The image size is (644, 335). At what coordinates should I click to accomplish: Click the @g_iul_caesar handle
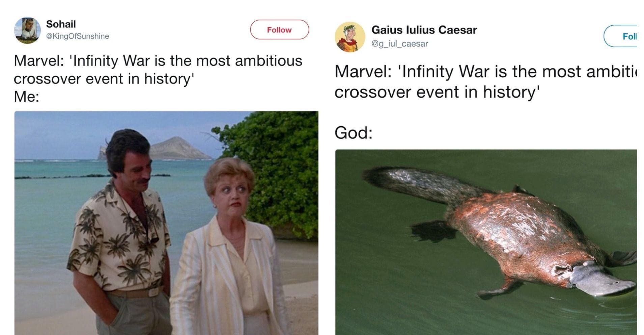click(400, 44)
